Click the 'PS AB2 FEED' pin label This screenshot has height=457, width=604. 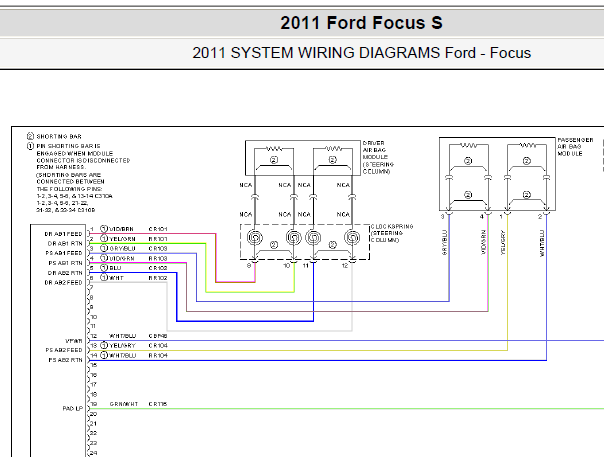tap(64, 350)
